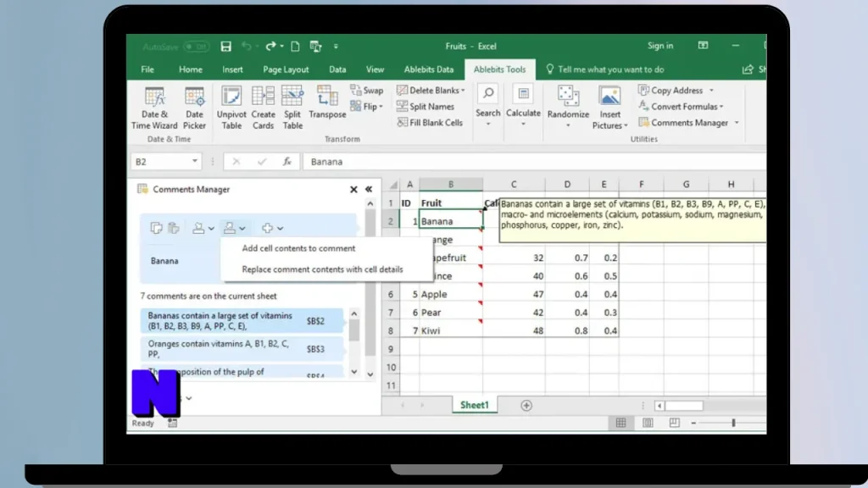Click the Paste comment icon in Comments Manager

(x=173, y=228)
